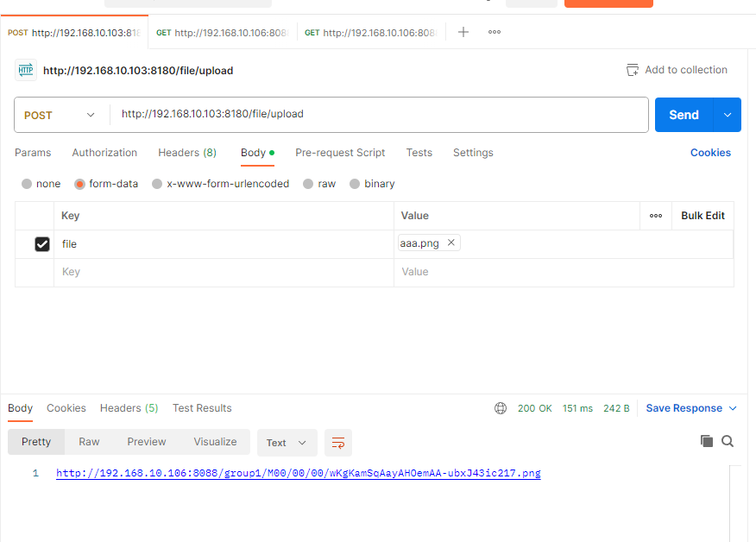Viewport: 756px width, 542px height.
Task: Click the Add to collection icon
Action: tap(632, 70)
